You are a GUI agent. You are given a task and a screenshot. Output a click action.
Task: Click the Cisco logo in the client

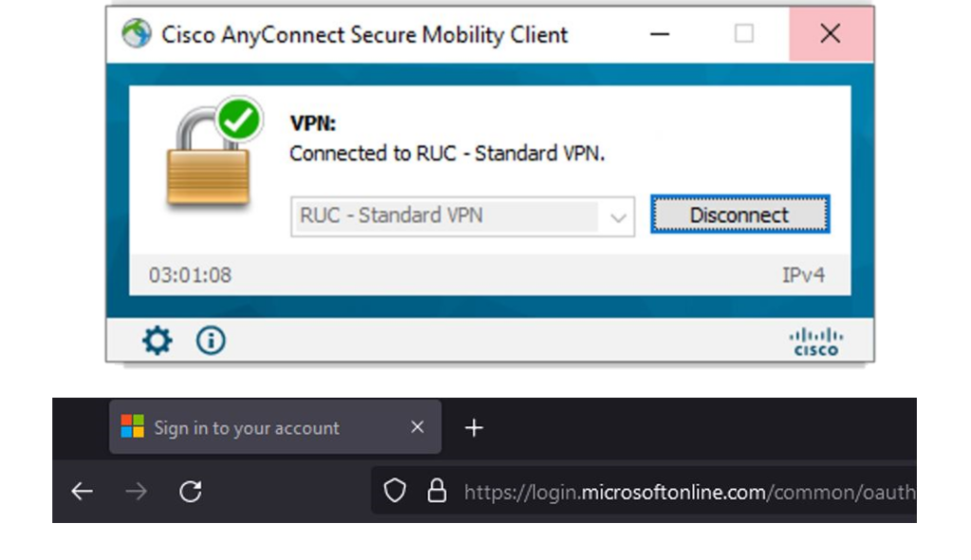[x=817, y=340]
